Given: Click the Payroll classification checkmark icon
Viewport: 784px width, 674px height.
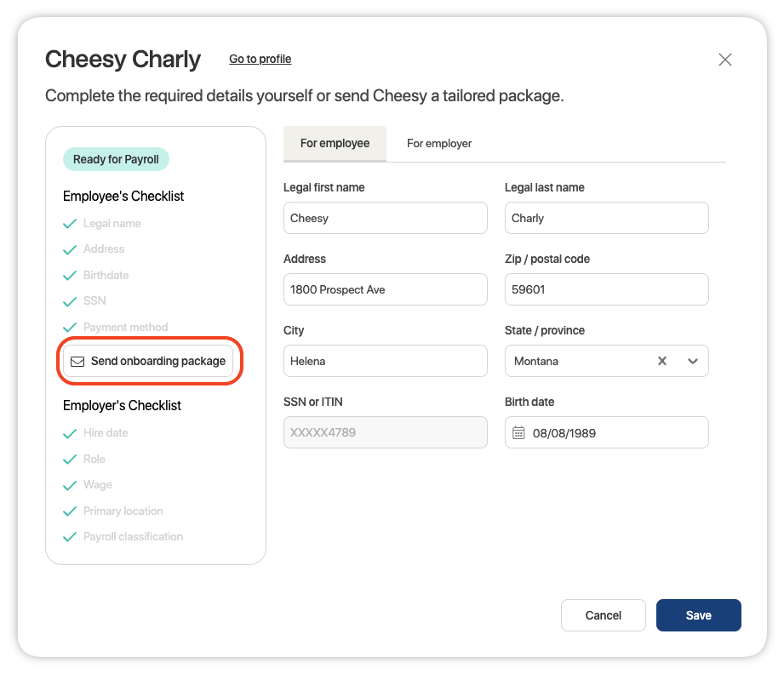Looking at the screenshot, I should tap(71, 537).
